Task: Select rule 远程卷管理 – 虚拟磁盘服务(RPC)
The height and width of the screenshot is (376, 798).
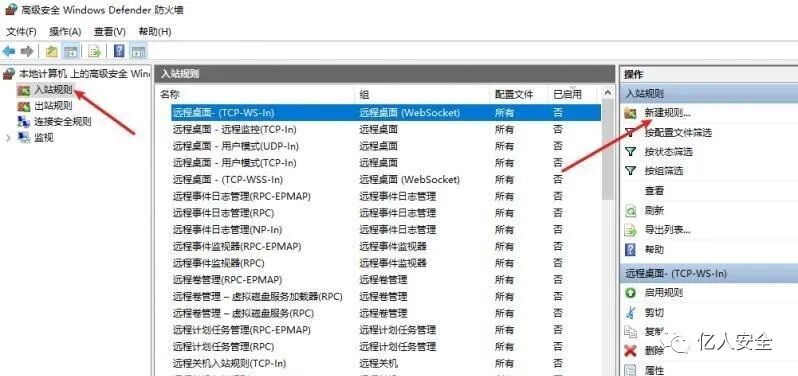Action: 386,313
